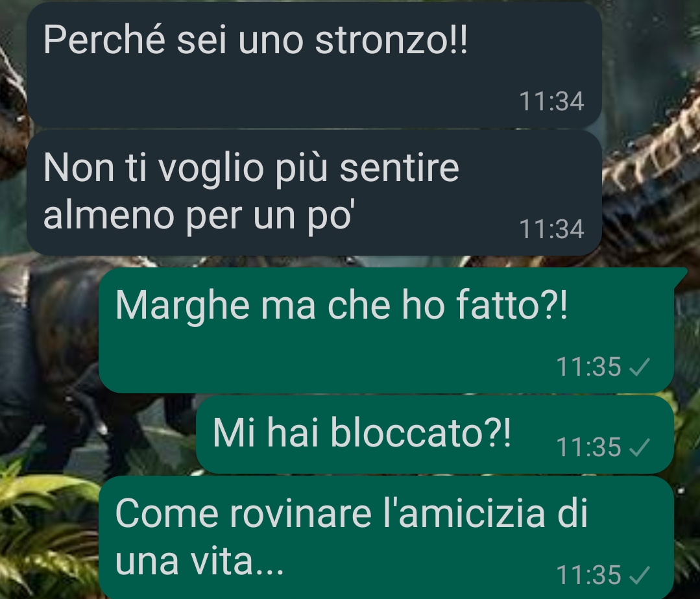The height and width of the screenshot is (599, 700).
Task: Click the single checkmark on 'Marghe' message
Action: pyautogui.click(x=639, y=367)
